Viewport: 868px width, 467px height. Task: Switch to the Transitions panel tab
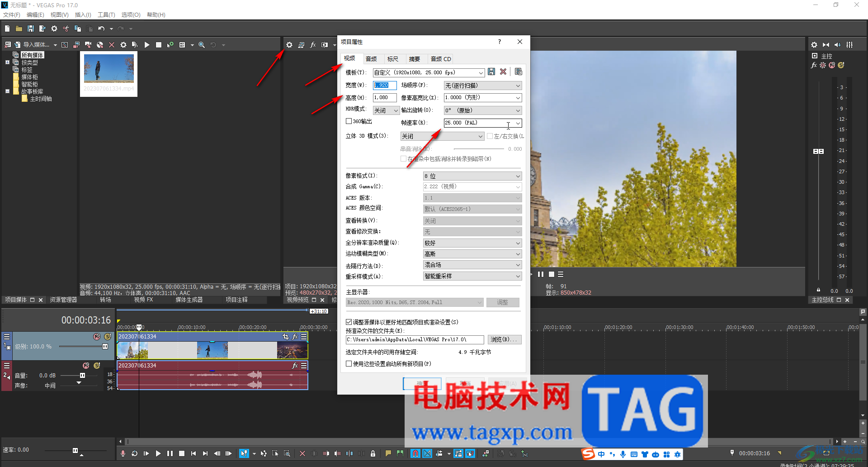pos(105,300)
